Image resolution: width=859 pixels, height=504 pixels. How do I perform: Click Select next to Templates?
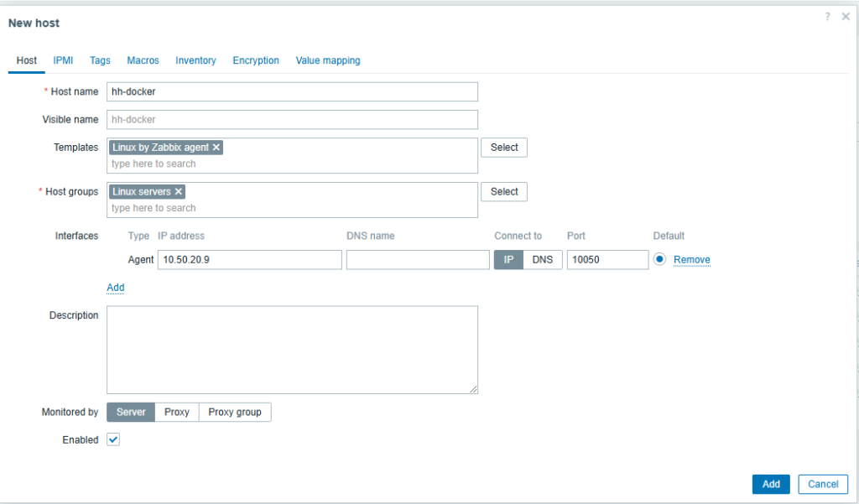pos(503,147)
